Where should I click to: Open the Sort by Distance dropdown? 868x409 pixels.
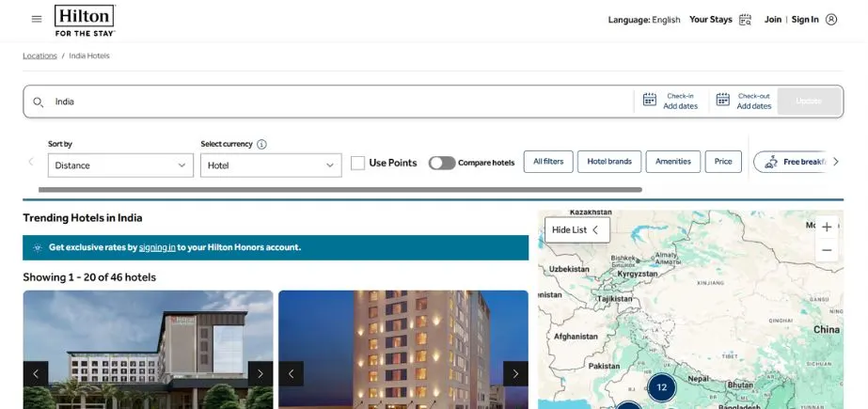[x=120, y=165]
